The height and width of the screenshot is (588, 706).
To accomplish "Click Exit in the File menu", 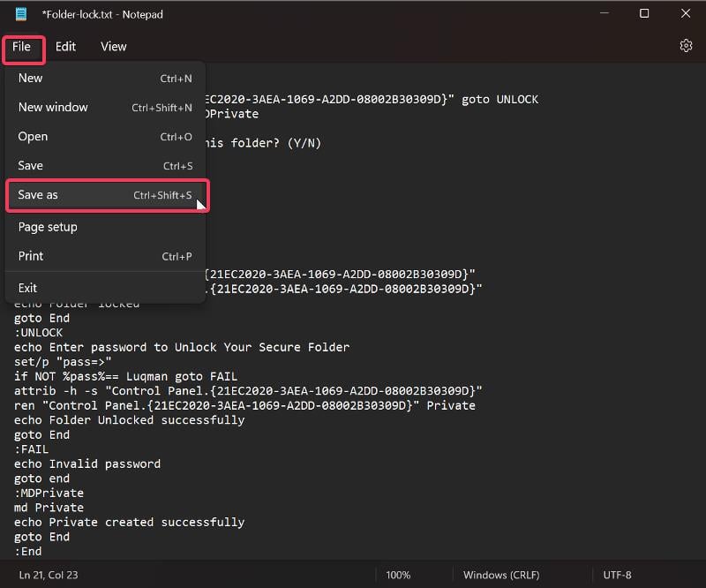I will pos(27,288).
